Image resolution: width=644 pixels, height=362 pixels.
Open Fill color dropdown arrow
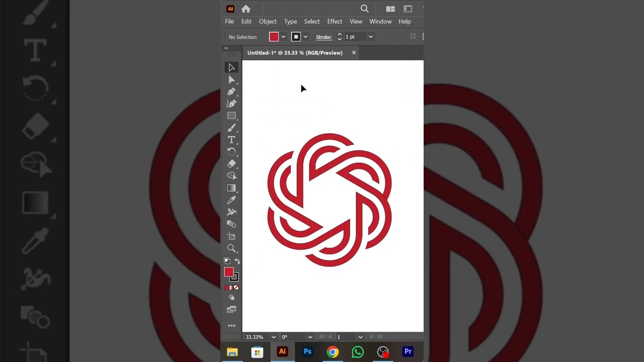pyautogui.click(x=283, y=37)
